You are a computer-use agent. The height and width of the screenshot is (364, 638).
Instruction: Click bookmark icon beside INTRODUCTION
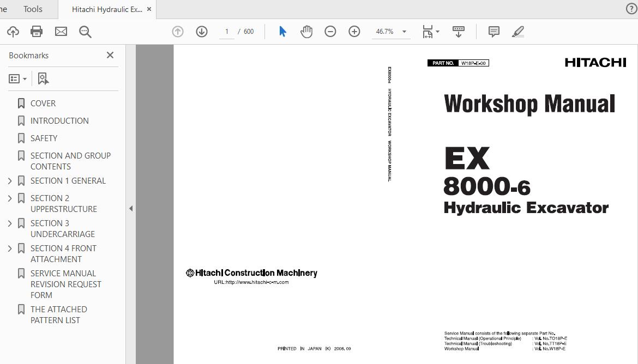tap(21, 121)
